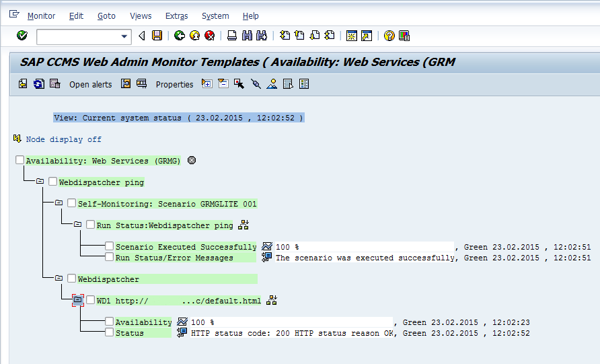
Task: Click the page with yellow arrow icon before Refresh
Action: coord(23,84)
